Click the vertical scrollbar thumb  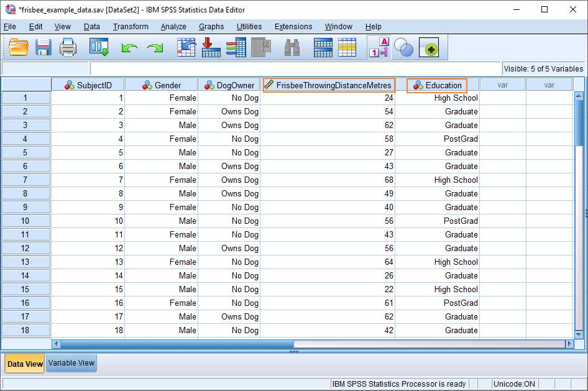pos(579,122)
